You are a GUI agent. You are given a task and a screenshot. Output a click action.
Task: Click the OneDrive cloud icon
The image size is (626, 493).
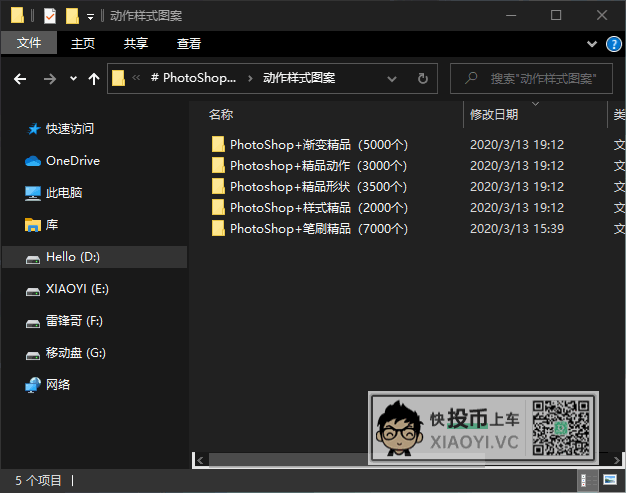point(33,161)
